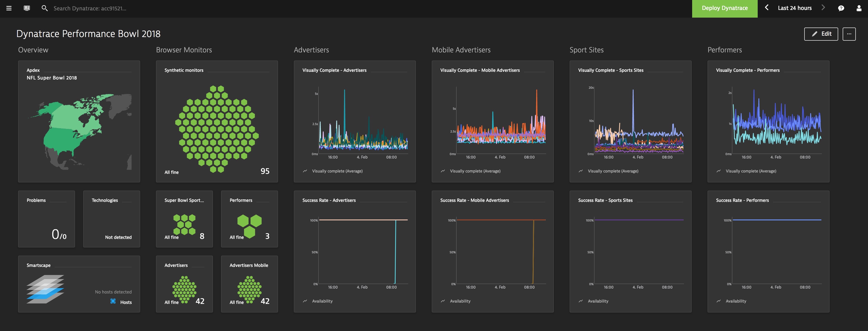Open the dashboard more options ellipsis
Image resolution: width=868 pixels, height=331 pixels.
849,34
